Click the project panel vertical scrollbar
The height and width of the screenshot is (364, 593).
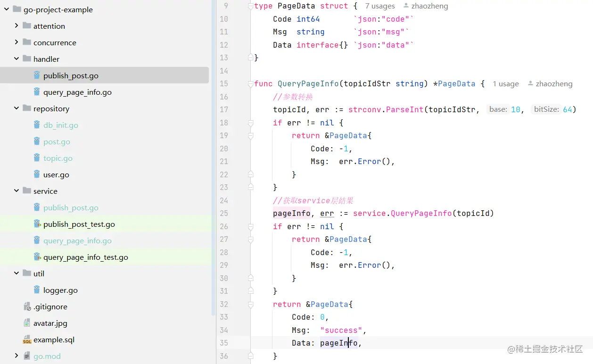point(214,158)
